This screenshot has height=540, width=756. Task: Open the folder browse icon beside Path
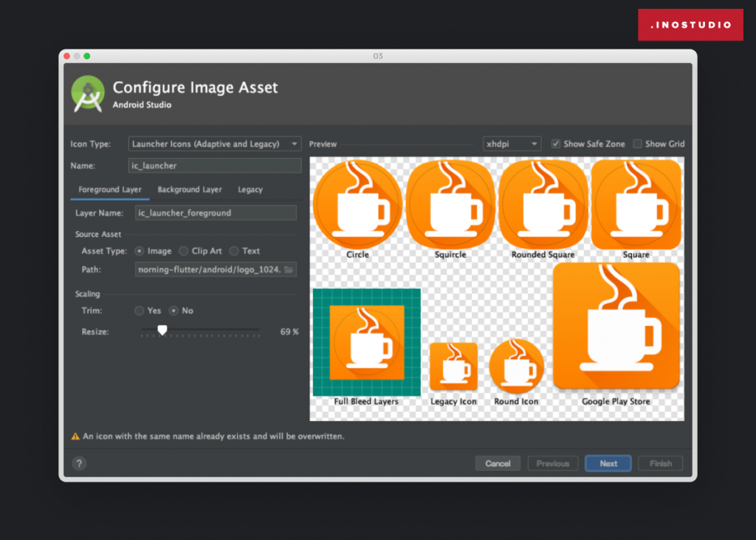point(289,270)
